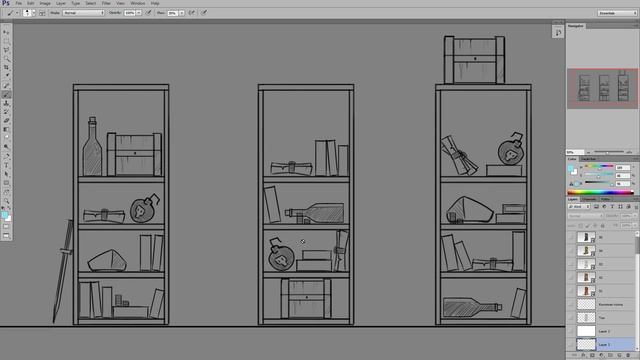This screenshot has width=640, height=360.
Task: Add a layer mask button
Action: [x=592, y=356]
